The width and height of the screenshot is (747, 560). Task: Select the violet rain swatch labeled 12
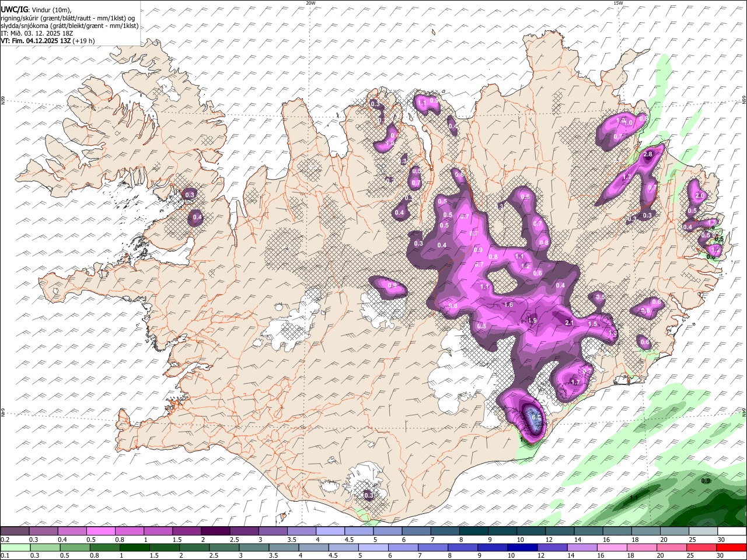553,548
